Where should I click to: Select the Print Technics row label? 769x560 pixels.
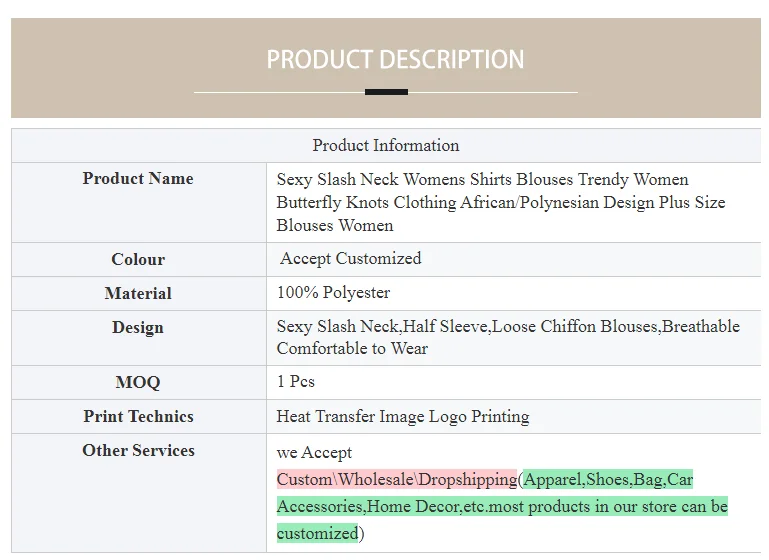[138, 416]
